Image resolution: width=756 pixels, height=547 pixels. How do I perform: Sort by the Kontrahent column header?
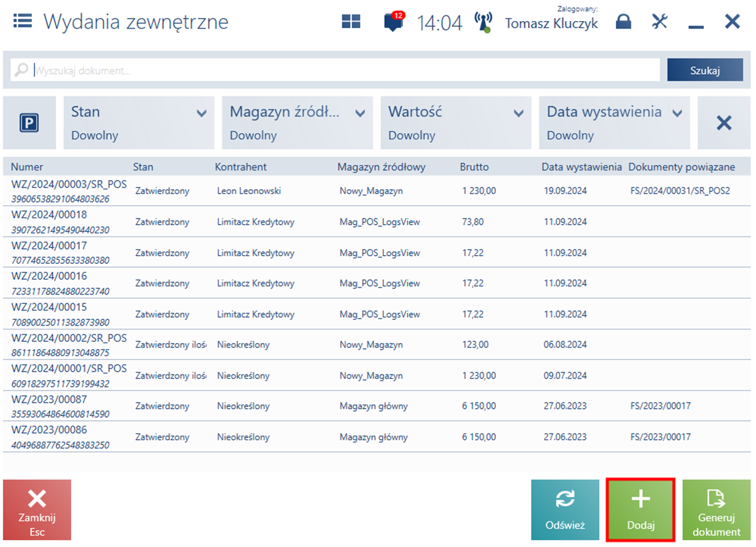[241, 167]
